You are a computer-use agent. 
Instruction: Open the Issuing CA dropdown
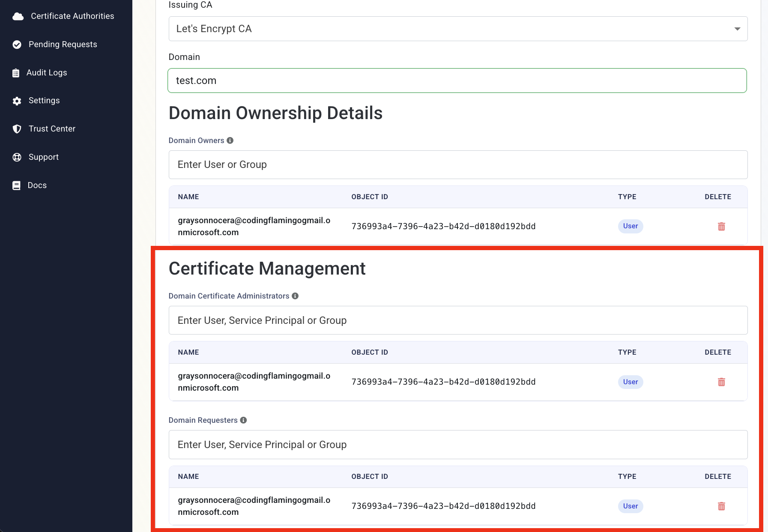458,29
